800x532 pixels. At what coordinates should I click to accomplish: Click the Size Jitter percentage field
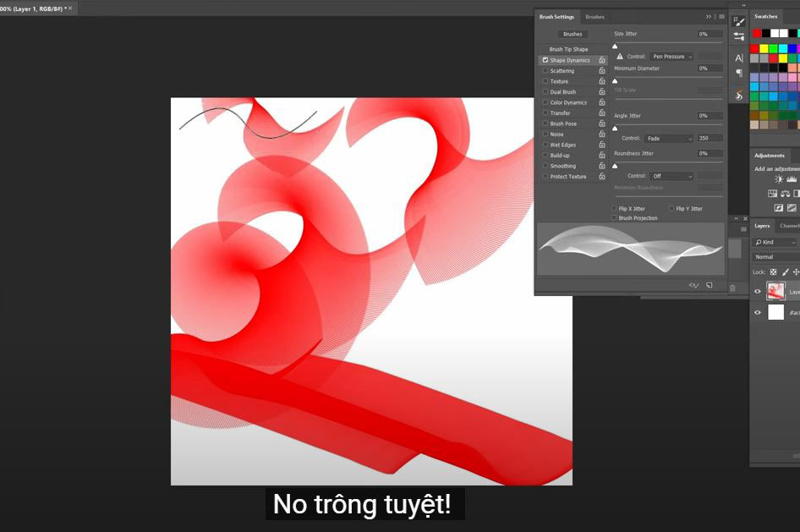[x=710, y=34]
